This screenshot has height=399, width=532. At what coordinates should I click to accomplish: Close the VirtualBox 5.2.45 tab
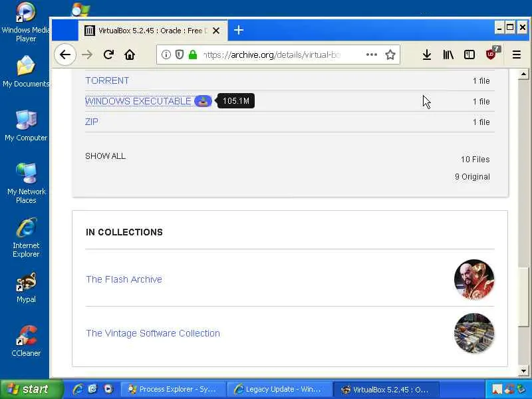tap(215, 31)
